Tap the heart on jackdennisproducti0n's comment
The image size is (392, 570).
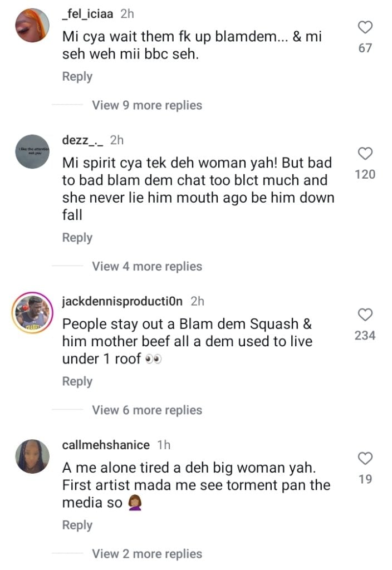(365, 315)
